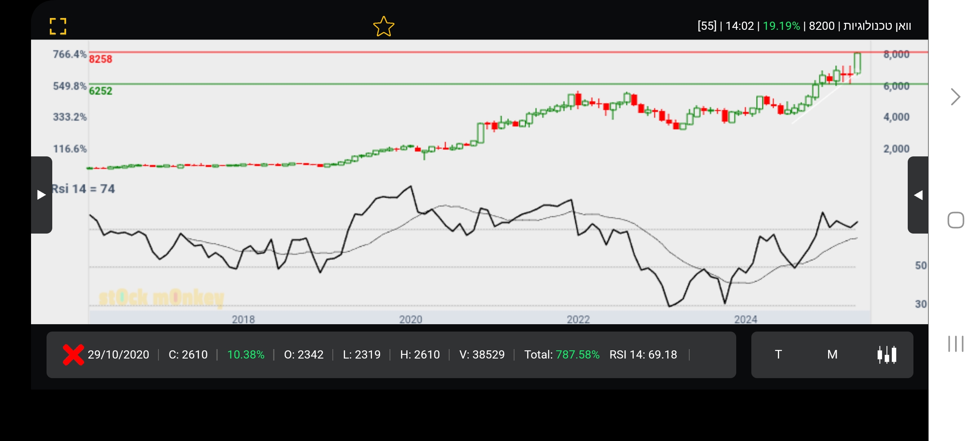Tap the fullscreen expand icon

pyautogui.click(x=58, y=27)
